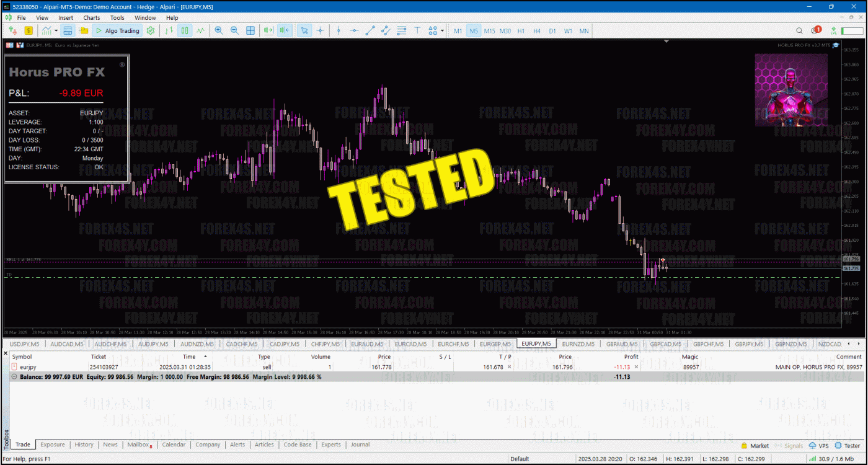The width and height of the screenshot is (868, 465).
Task: Select the Crosshair cursor tool
Action: coord(321,30)
